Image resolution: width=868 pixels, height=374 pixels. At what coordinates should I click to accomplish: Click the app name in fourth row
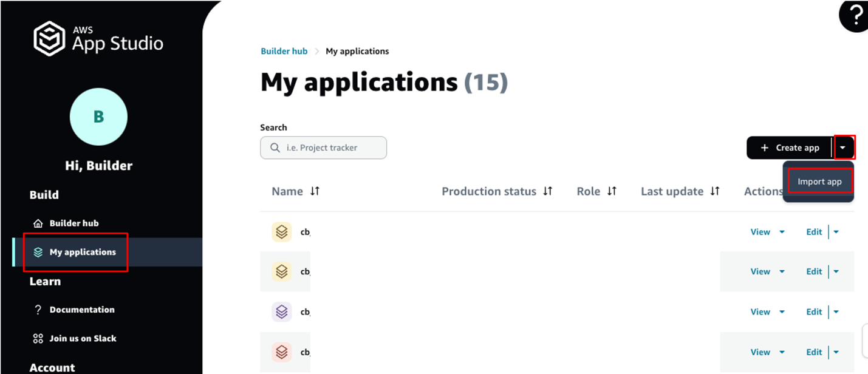pos(306,352)
